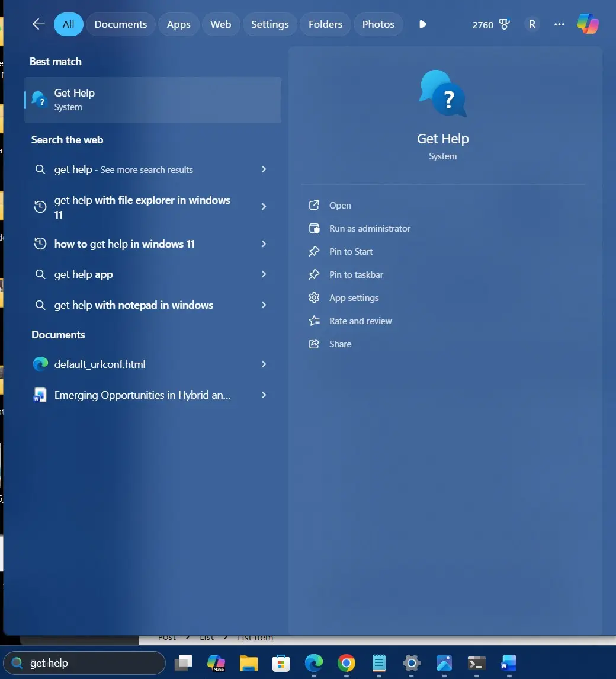The image size is (616, 679).
Task: Click the Run as administrator shield icon
Action: (314, 228)
